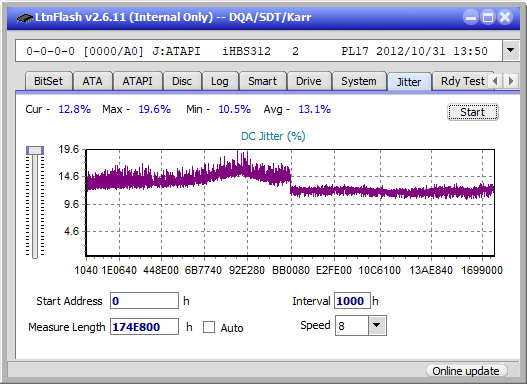Open the ATAPI tab

click(x=137, y=81)
